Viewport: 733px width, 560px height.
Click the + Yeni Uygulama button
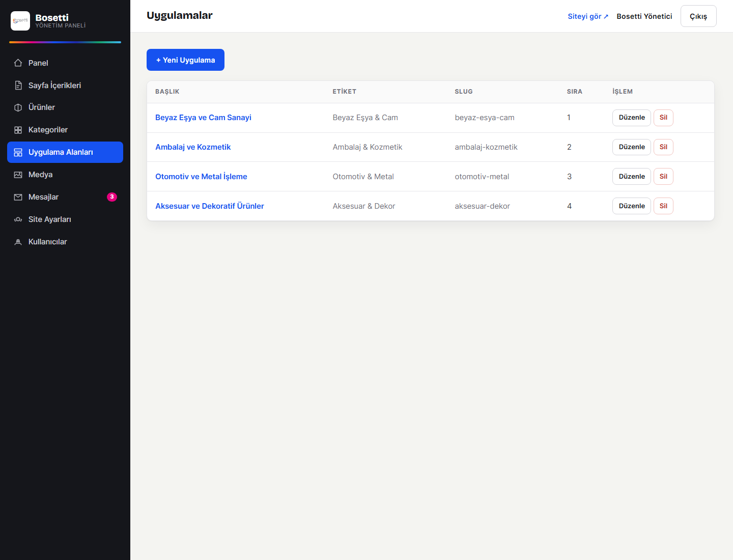(185, 60)
